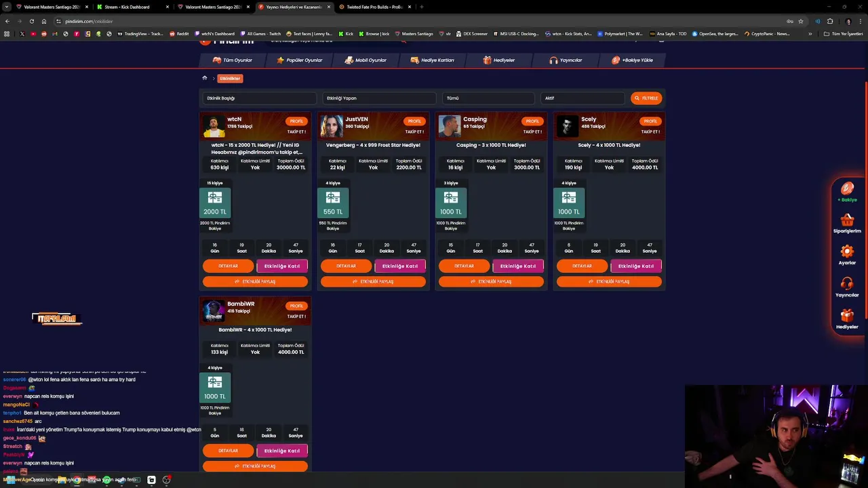Viewport: 868px width, 488px height.
Task: Open the browser apps grid bookmark icon
Action: click(x=7, y=34)
